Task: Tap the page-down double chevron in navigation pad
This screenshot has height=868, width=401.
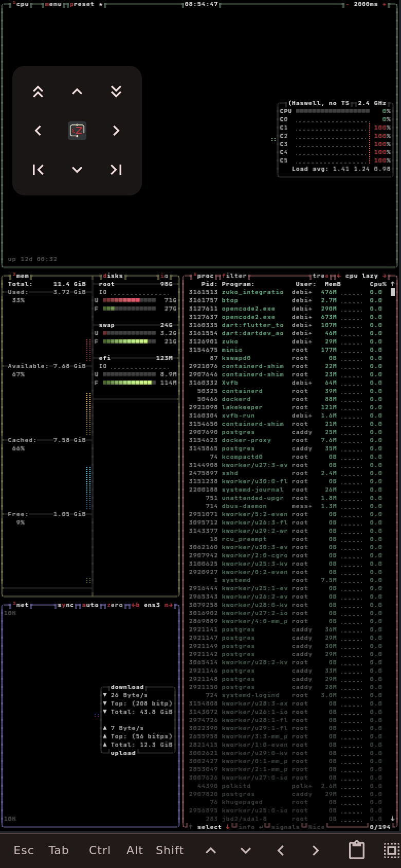Action: pos(116,92)
